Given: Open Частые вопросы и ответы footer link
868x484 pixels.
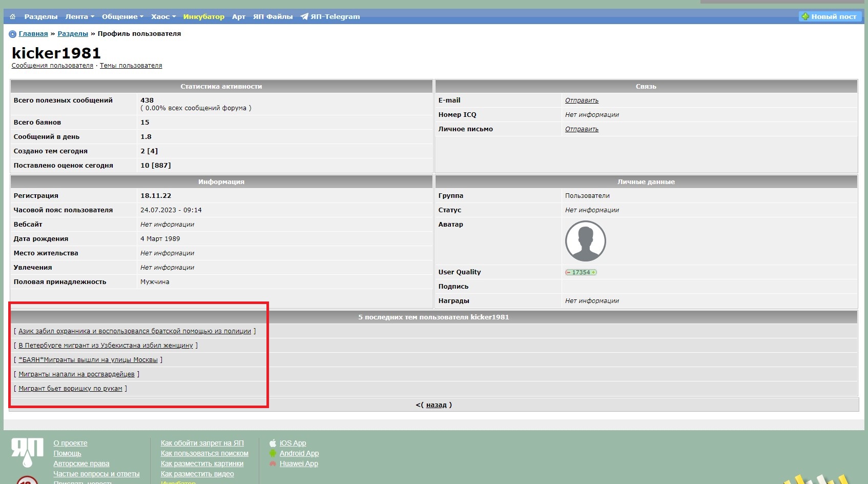Looking at the screenshot, I should (x=96, y=474).
